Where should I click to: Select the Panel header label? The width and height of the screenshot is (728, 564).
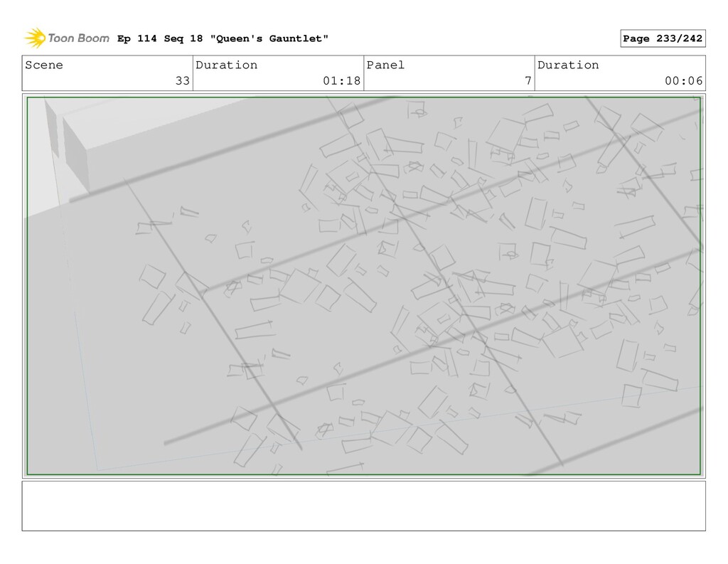(385, 65)
